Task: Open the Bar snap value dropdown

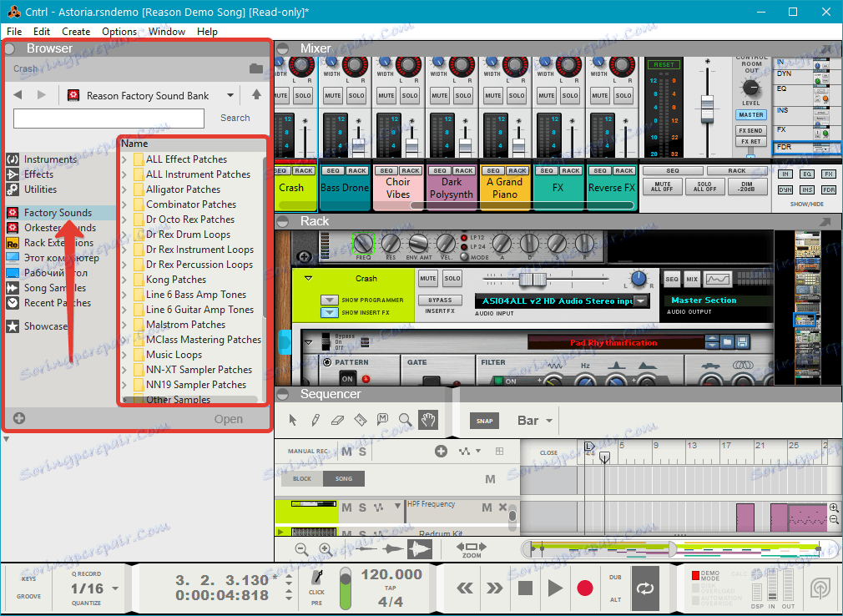Action: [x=536, y=421]
